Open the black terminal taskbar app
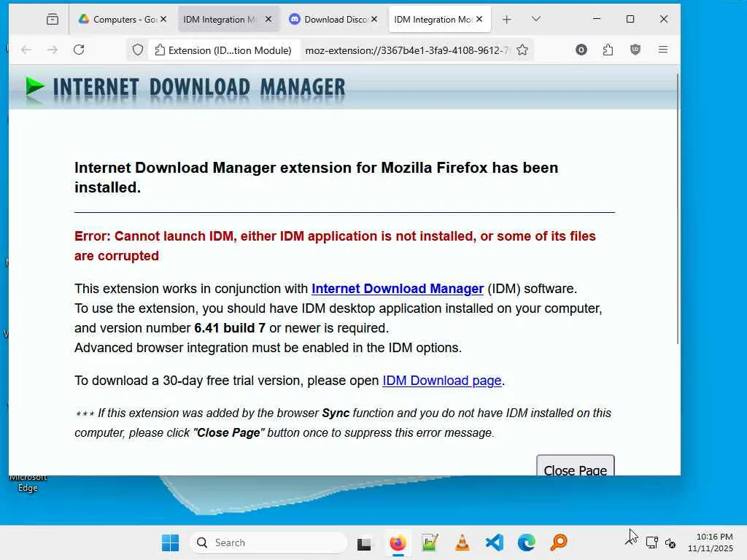 tap(364, 542)
